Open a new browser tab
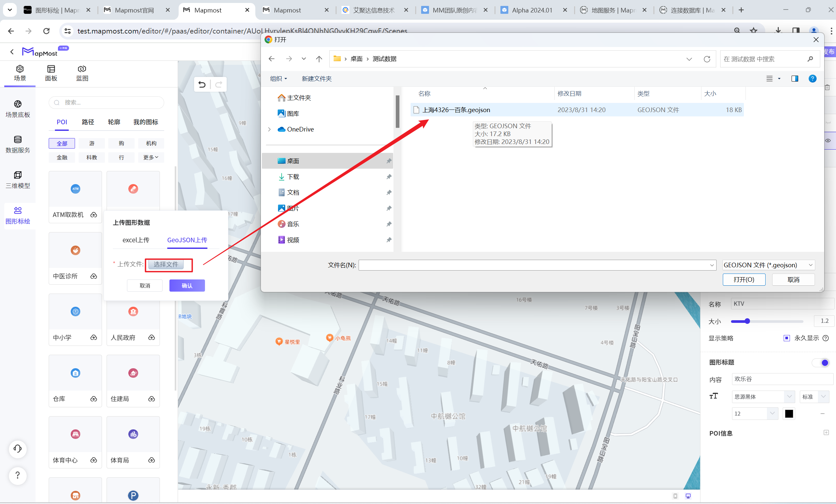 (741, 10)
